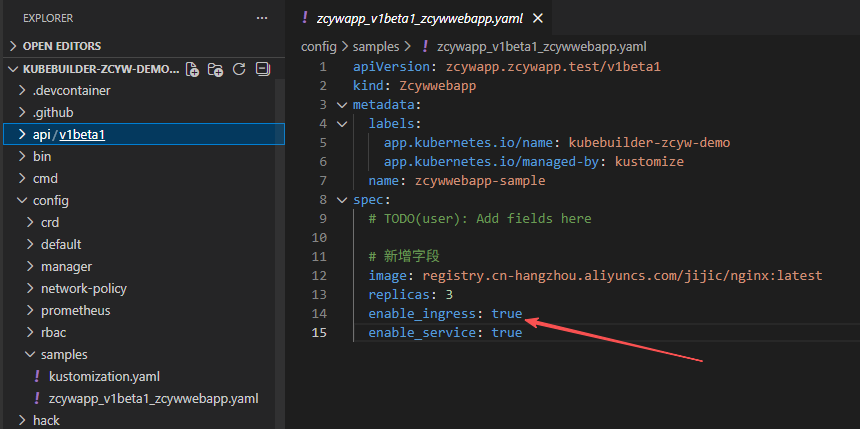The image size is (860, 429).
Task: Close the zcywapp_v1beta1_zcywwebapp.yaml tab
Action: [x=538, y=18]
